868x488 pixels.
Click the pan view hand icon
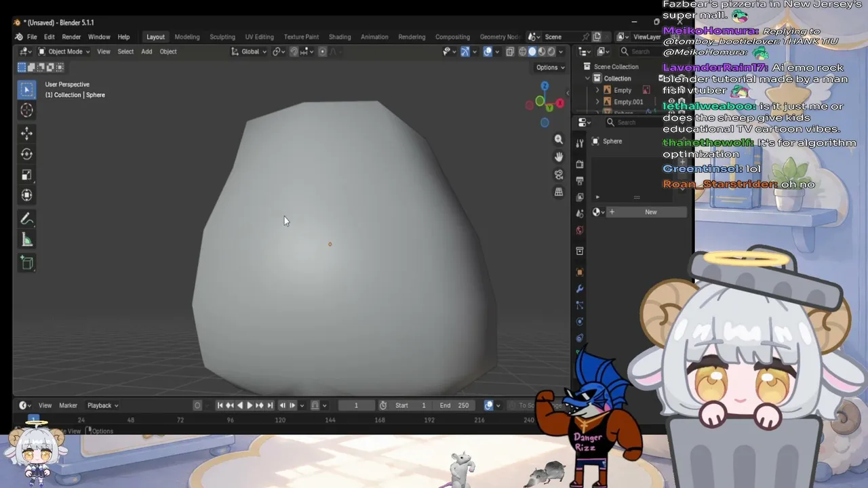(559, 157)
